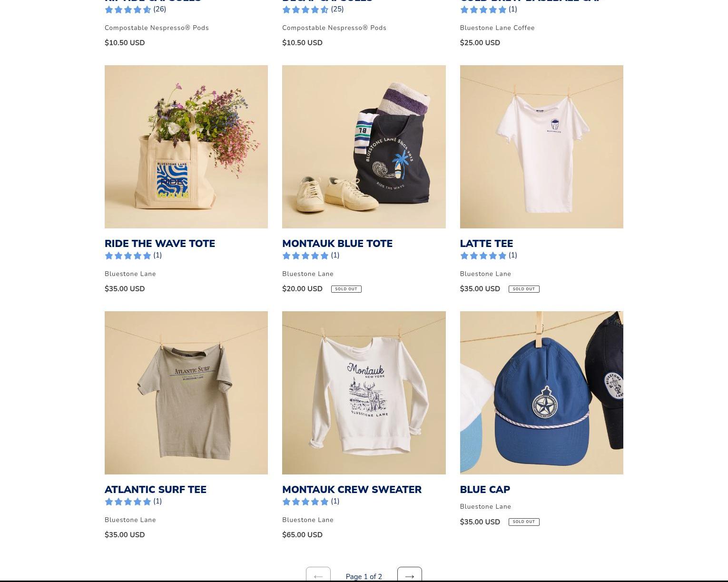This screenshot has height=582, width=728.
Task: Go to previous page arrow
Action: point(318,575)
